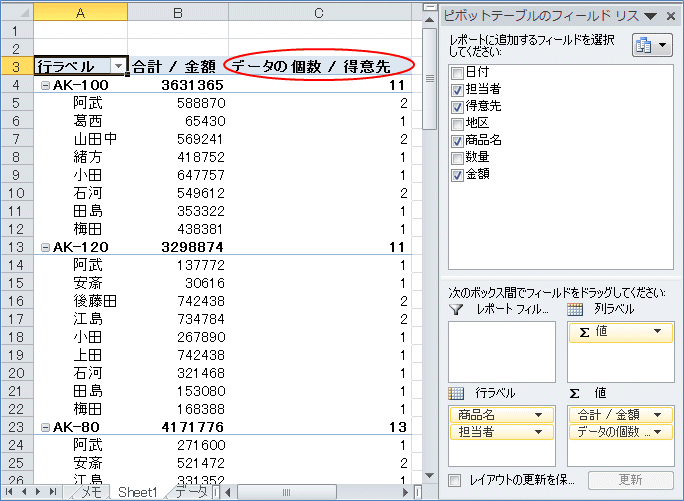Check the 地区 field checkbox
The image size is (684, 501).
tap(457, 124)
